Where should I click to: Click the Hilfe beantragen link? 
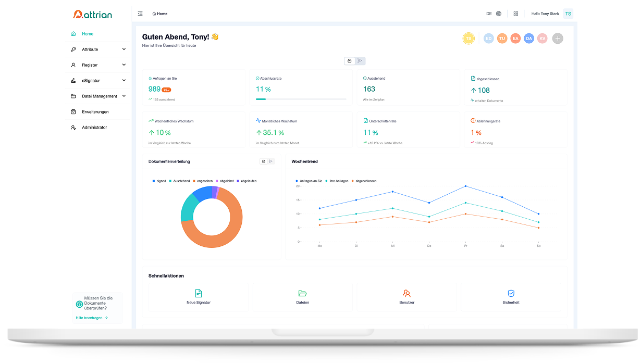[91, 317]
